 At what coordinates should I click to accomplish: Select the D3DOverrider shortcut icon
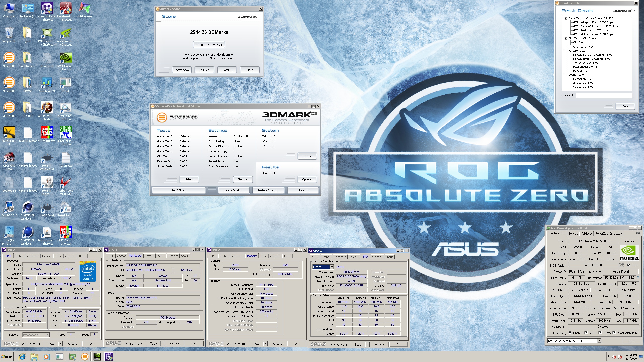tap(47, 36)
